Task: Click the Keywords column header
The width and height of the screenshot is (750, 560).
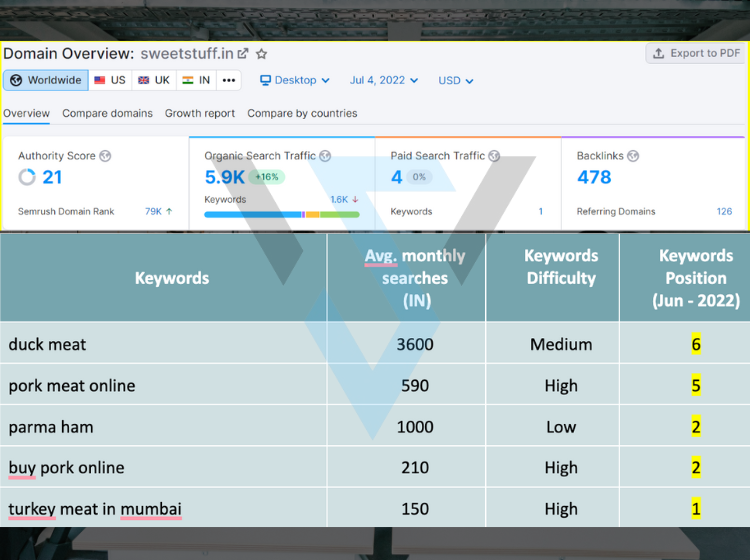Action: (163, 277)
